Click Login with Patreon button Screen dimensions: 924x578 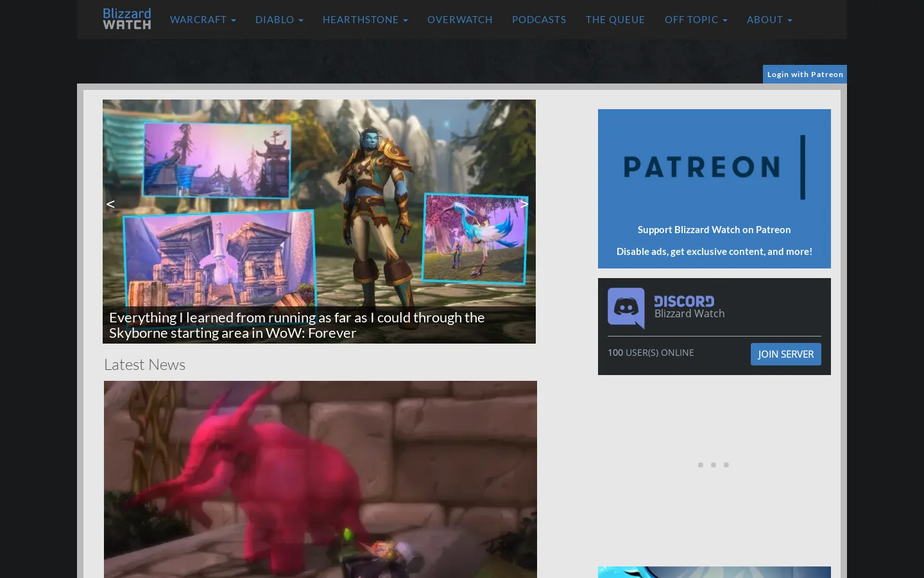pyautogui.click(x=805, y=74)
